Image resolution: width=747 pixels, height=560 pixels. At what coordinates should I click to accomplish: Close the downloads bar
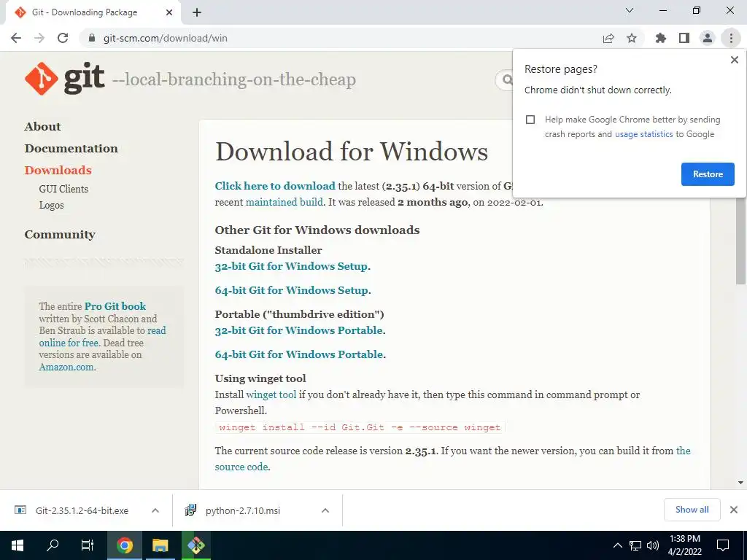tap(734, 510)
